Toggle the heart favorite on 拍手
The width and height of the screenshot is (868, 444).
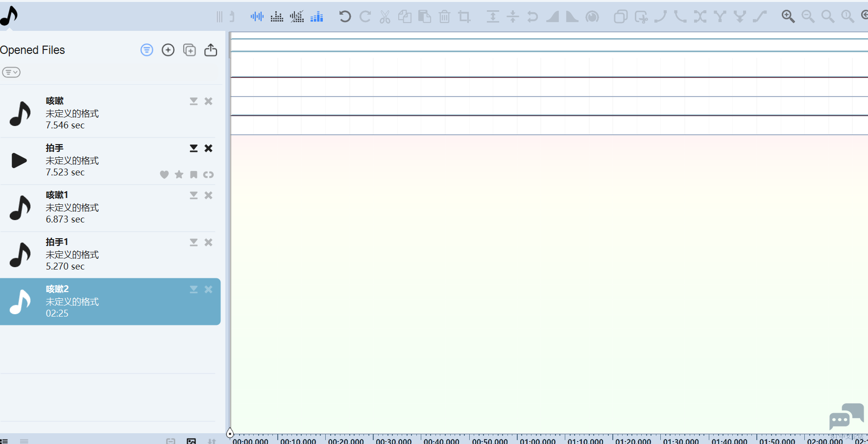coord(164,174)
